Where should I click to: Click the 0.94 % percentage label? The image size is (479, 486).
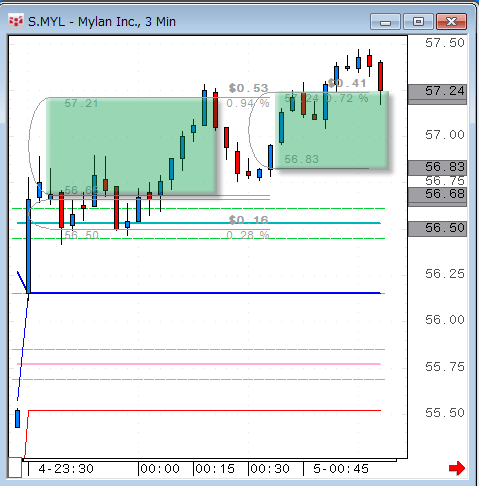(248, 103)
